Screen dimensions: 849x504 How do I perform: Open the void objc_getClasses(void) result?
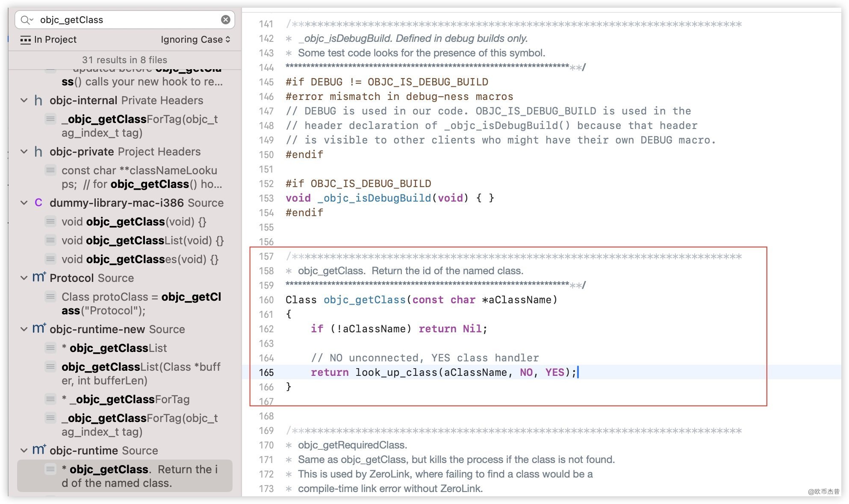coord(140,259)
